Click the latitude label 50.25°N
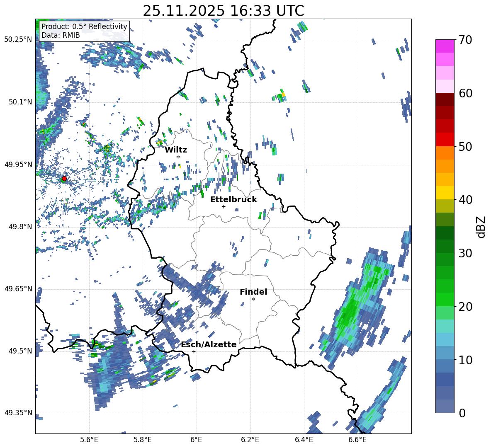This screenshot has width=491, height=448. click(x=18, y=40)
